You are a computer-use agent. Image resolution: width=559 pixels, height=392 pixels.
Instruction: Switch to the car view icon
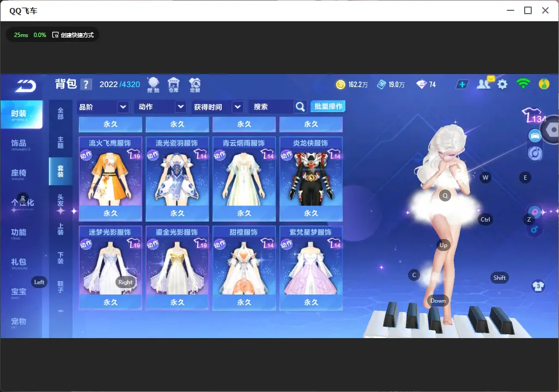click(x=535, y=136)
